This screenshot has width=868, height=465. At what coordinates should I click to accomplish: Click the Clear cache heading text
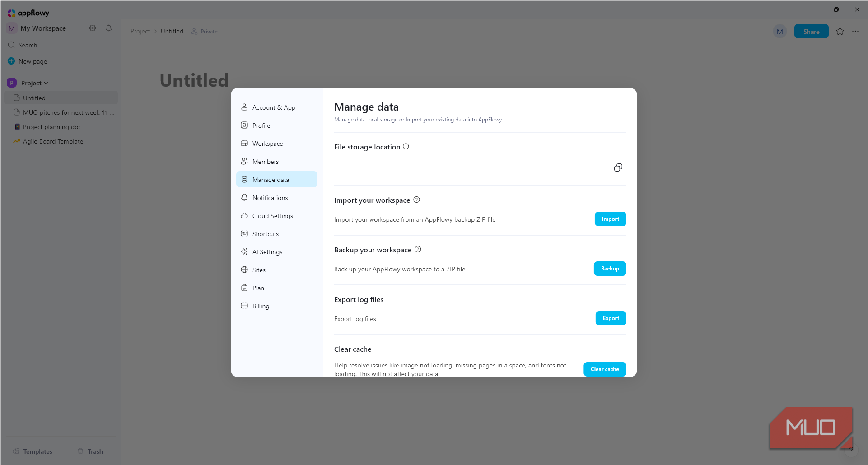point(353,349)
